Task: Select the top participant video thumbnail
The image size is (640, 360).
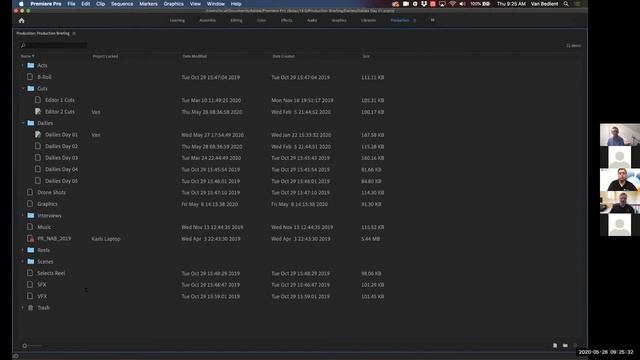Action: pos(620,135)
